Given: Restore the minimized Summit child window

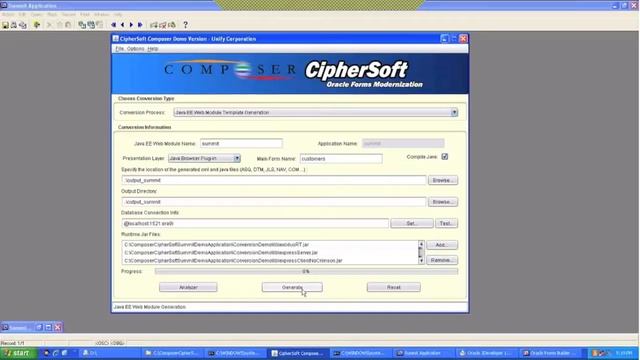Looking at the screenshot, I should (x=39, y=327).
